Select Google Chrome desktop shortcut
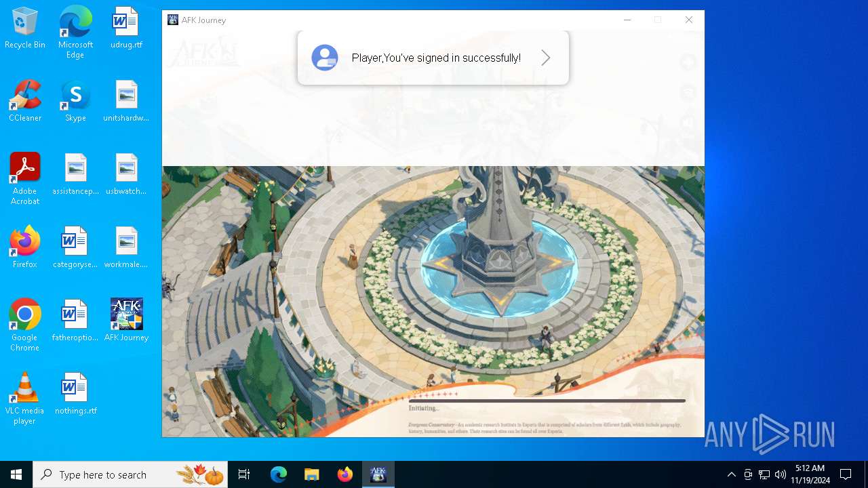Image resolution: width=868 pixels, height=488 pixels. pos(25,325)
